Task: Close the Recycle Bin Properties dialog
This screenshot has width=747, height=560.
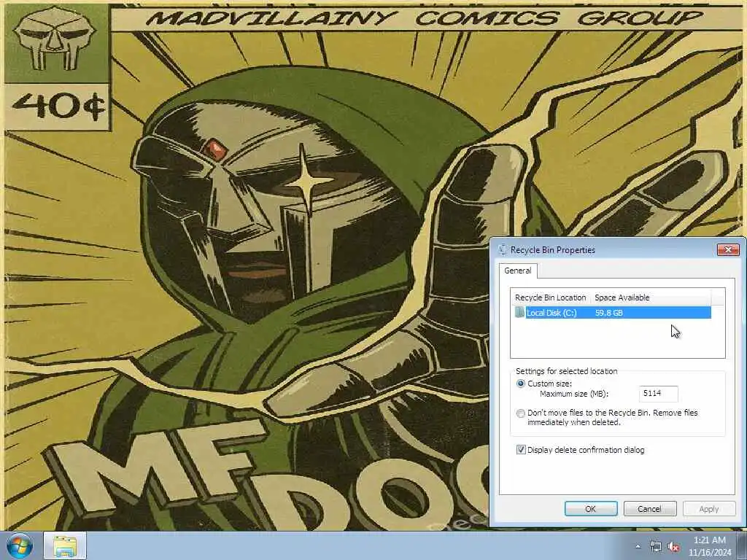Action: [728, 249]
